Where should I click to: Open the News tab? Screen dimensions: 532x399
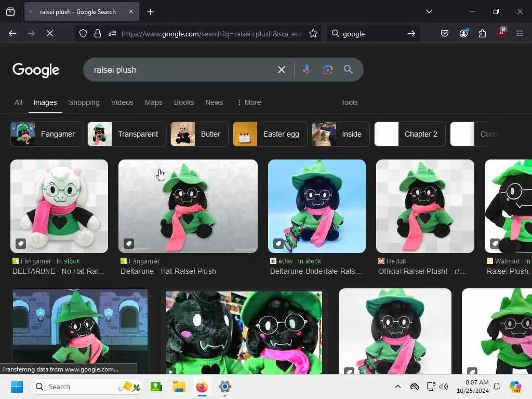tap(214, 102)
